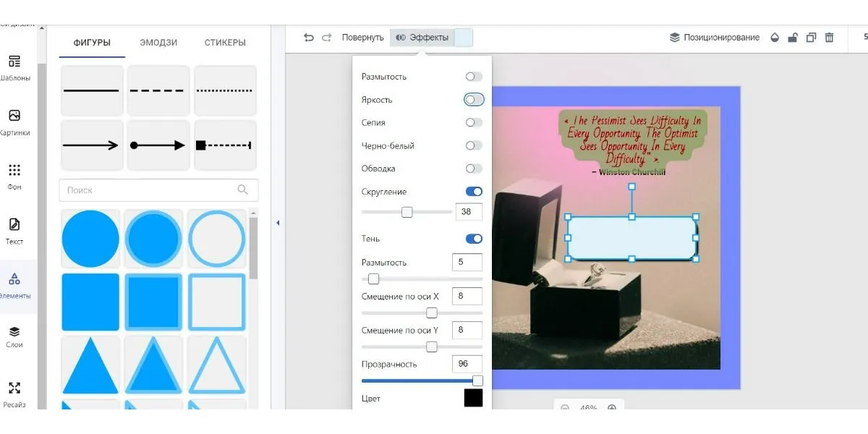Open the Background (Фон) sidebar section

[14, 177]
